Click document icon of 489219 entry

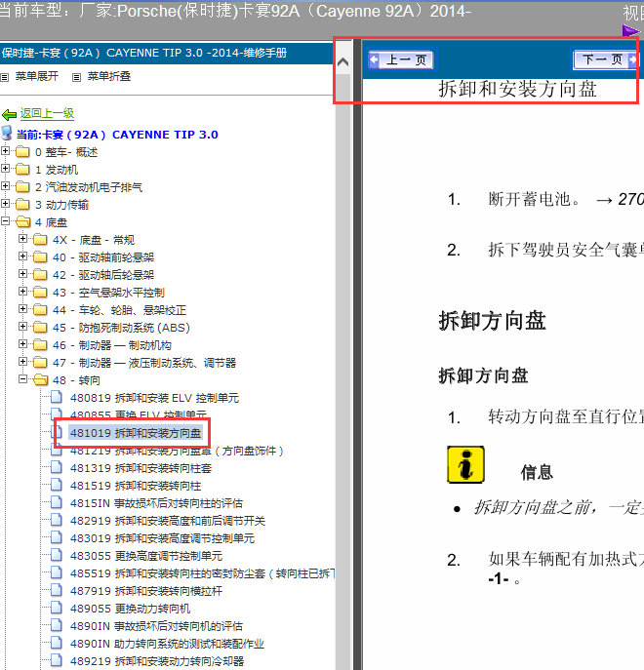(56, 659)
